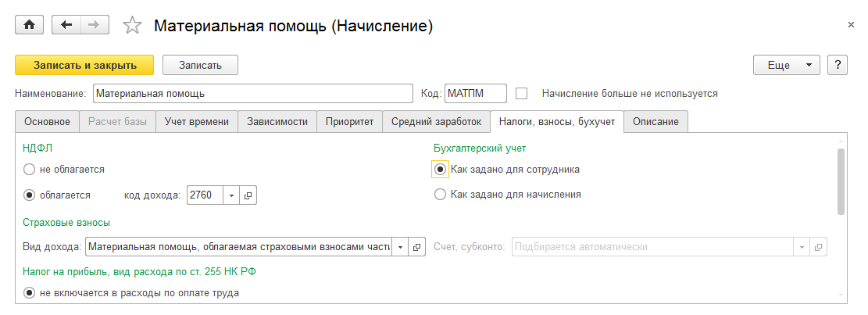
Task: Switch to the 'Средний заработок' tab
Action: pos(435,122)
